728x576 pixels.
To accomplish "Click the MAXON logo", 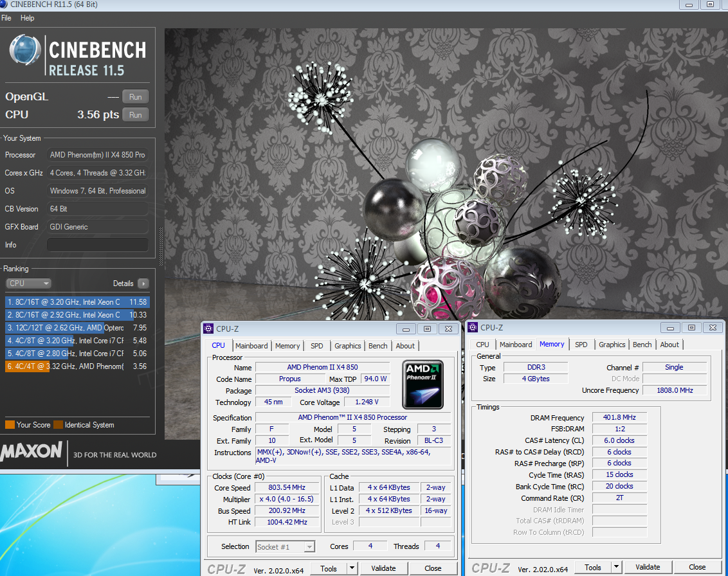I will point(31,452).
